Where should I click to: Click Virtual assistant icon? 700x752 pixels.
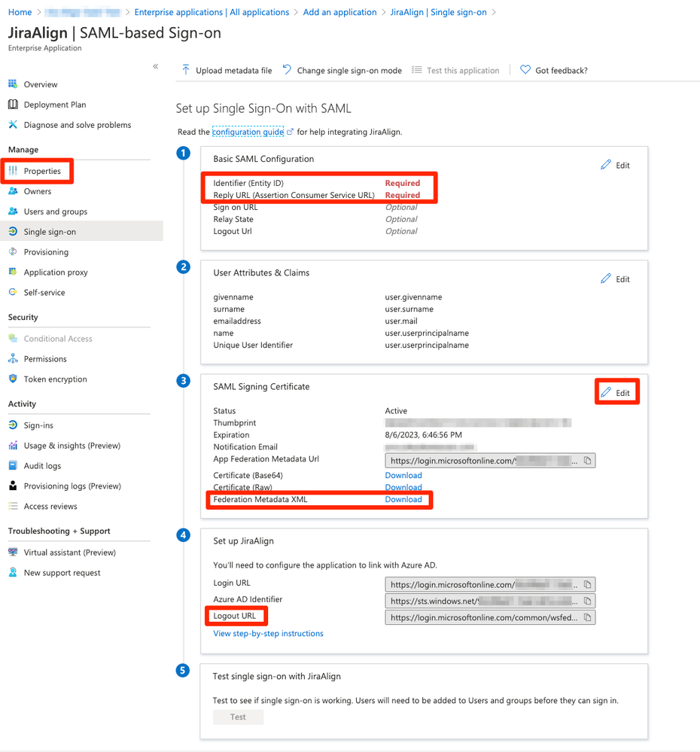click(13, 552)
